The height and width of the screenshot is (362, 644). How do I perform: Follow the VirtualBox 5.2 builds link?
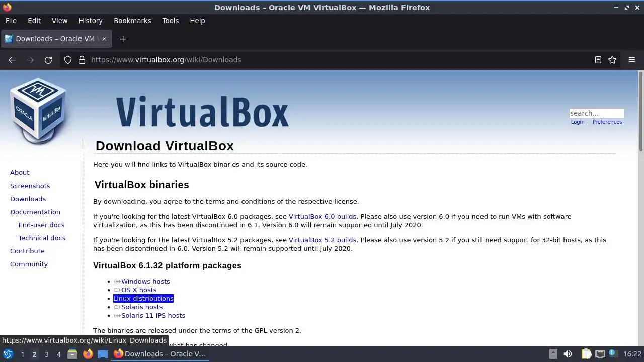coord(323,240)
